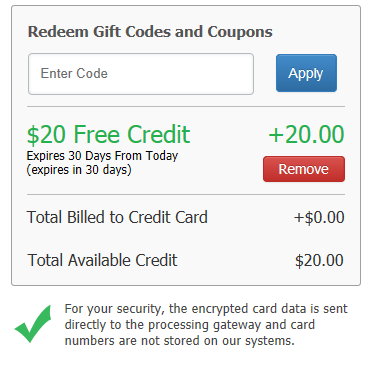
Task: Click the word 'Credit' in Total Available Credit
Action: tap(156, 260)
